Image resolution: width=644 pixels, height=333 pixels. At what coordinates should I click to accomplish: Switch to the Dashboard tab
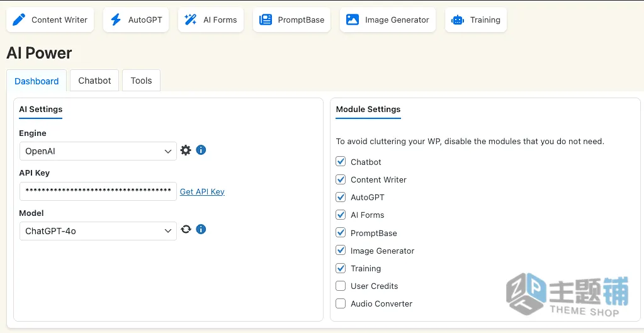click(37, 81)
